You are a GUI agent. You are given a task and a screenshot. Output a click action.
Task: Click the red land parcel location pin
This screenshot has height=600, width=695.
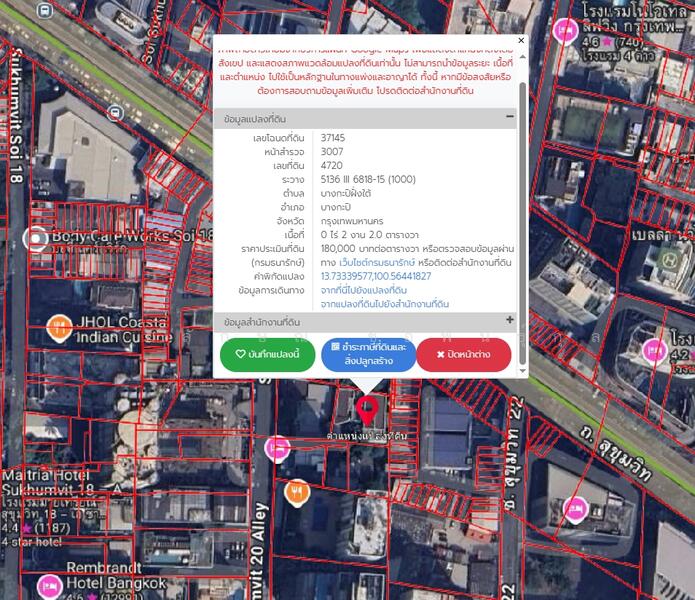coord(367,408)
